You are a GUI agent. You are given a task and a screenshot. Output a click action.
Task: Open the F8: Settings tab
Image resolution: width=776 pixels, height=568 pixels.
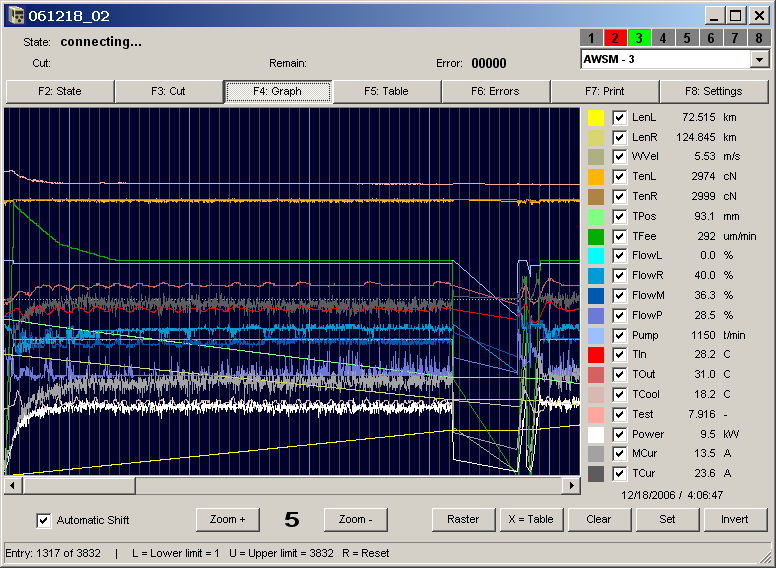point(713,91)
